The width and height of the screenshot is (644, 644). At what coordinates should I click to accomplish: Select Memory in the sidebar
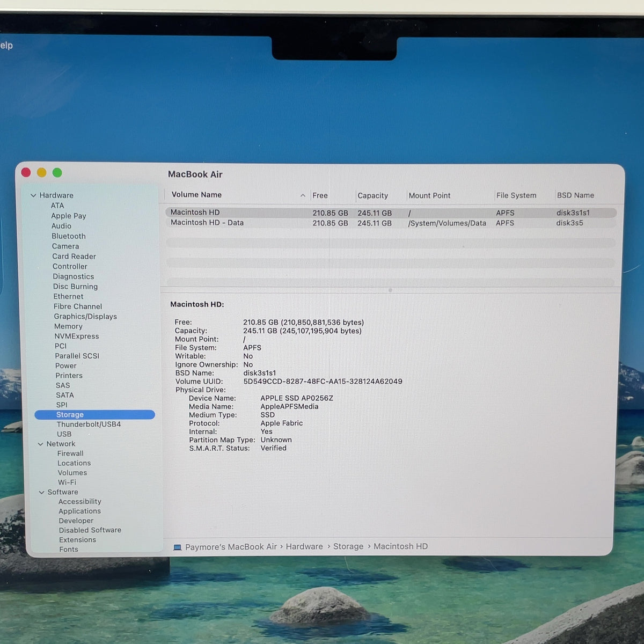coord(68,326)
